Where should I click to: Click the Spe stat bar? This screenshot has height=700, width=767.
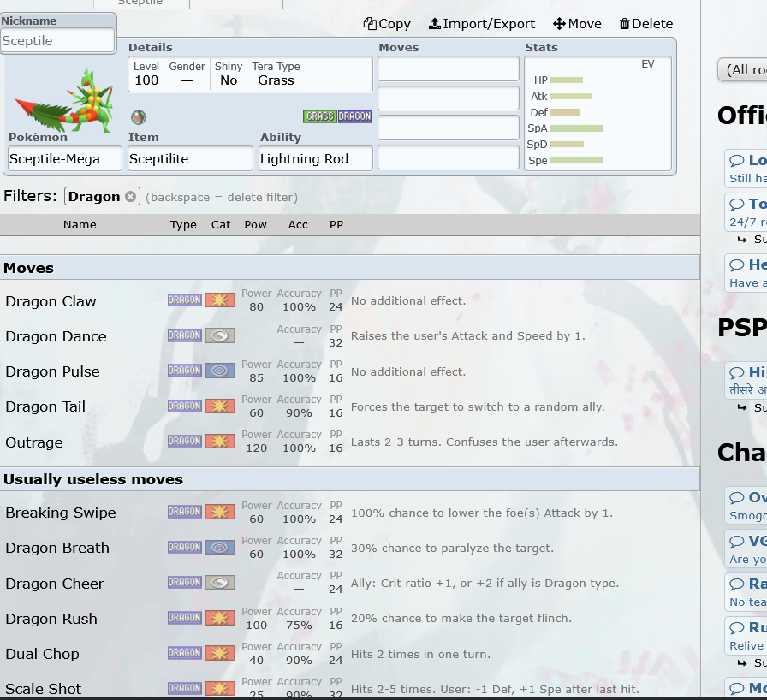(x=576, y=160)
